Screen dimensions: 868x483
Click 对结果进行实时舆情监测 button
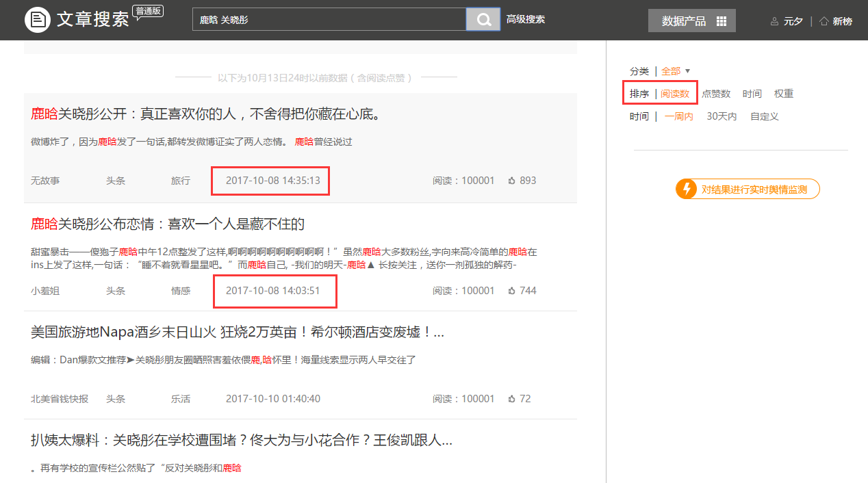coord(748,190)
